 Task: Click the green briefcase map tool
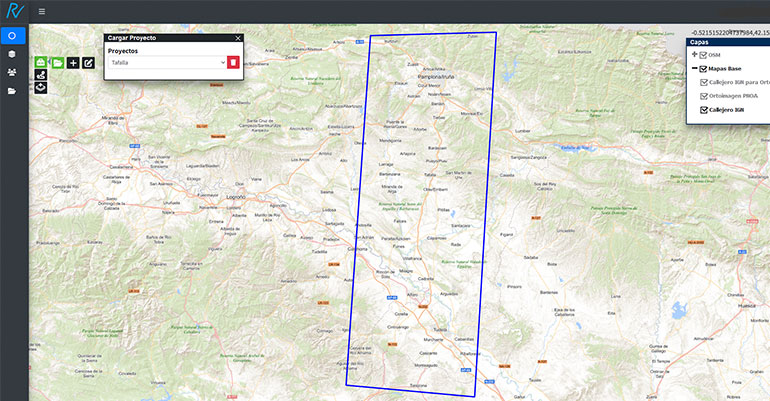point(41,62)
